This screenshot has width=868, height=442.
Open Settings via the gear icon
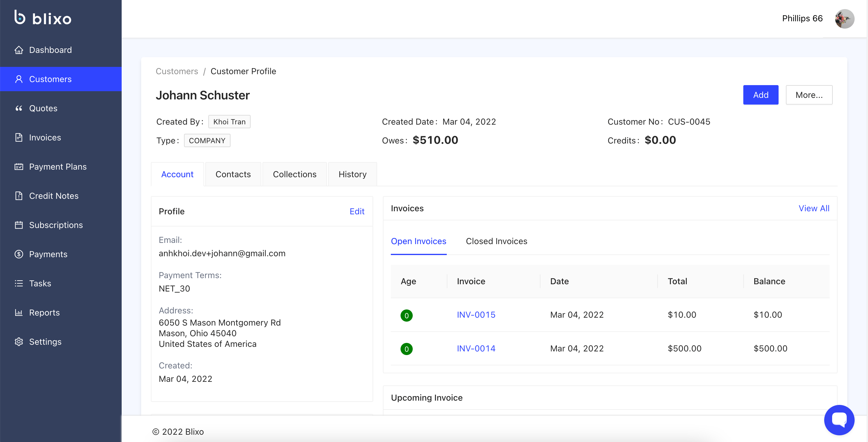pos(19,342)
